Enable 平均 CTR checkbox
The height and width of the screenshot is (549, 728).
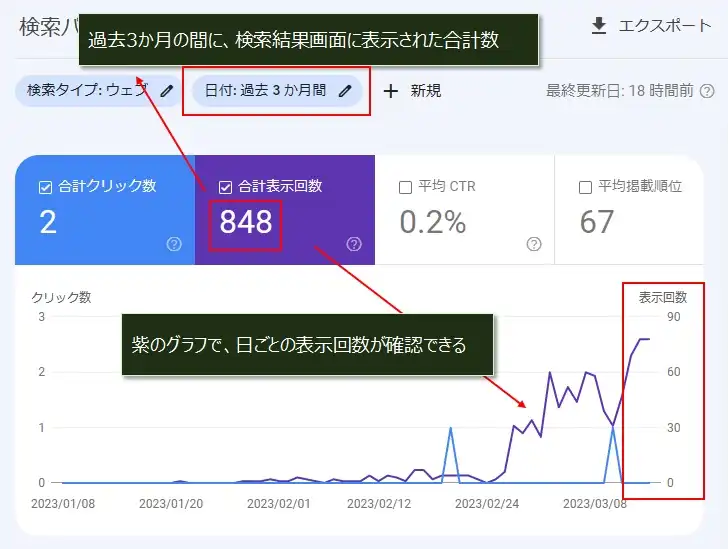405,187
